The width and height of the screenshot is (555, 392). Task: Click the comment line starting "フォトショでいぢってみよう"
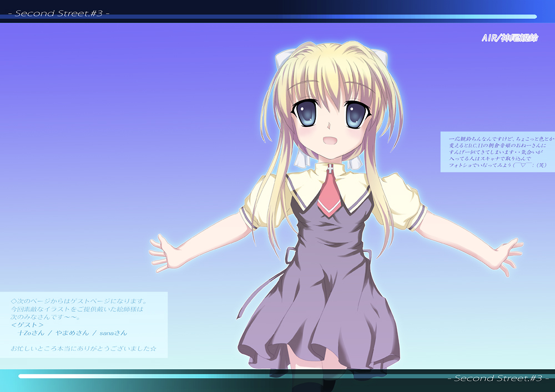498,165
